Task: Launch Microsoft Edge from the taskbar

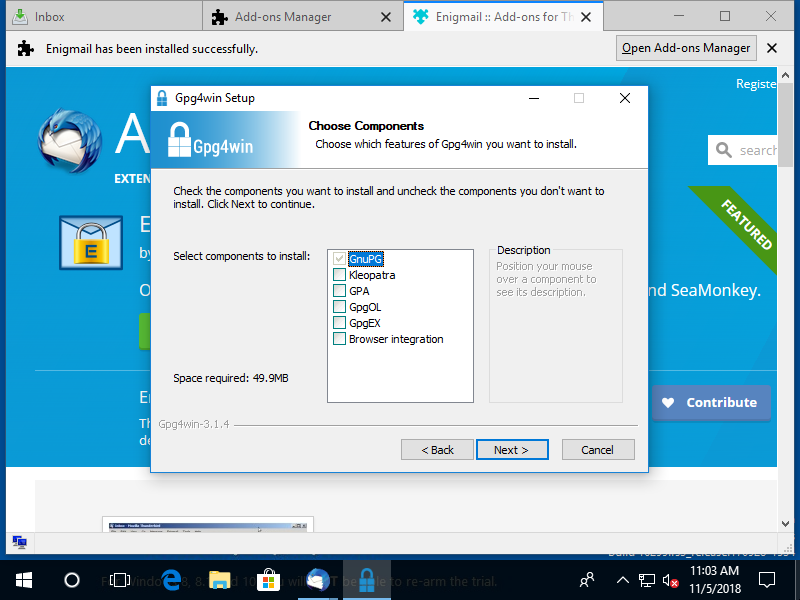Action: click(171, 580)
